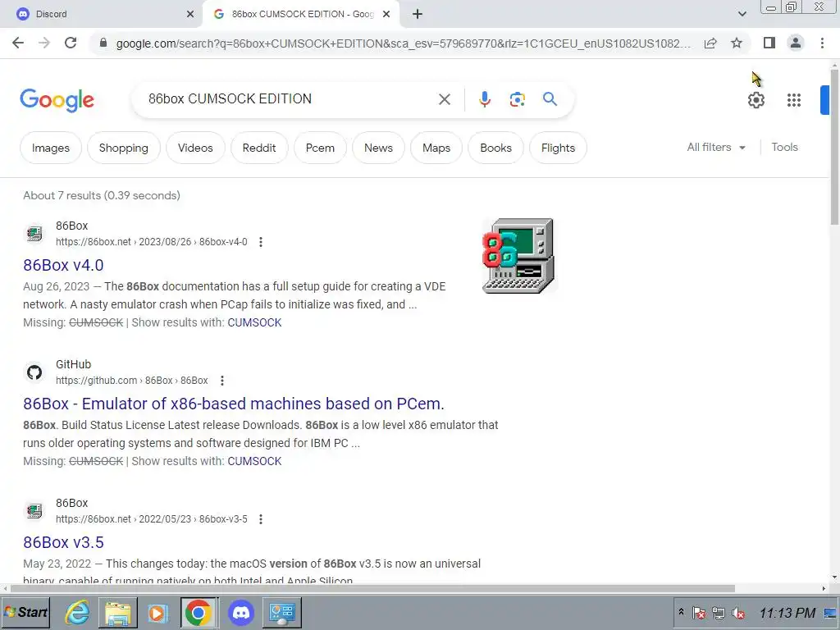
Task: Open Google quick settings gear
Action: pyautogui.click(x=756, y=100)
